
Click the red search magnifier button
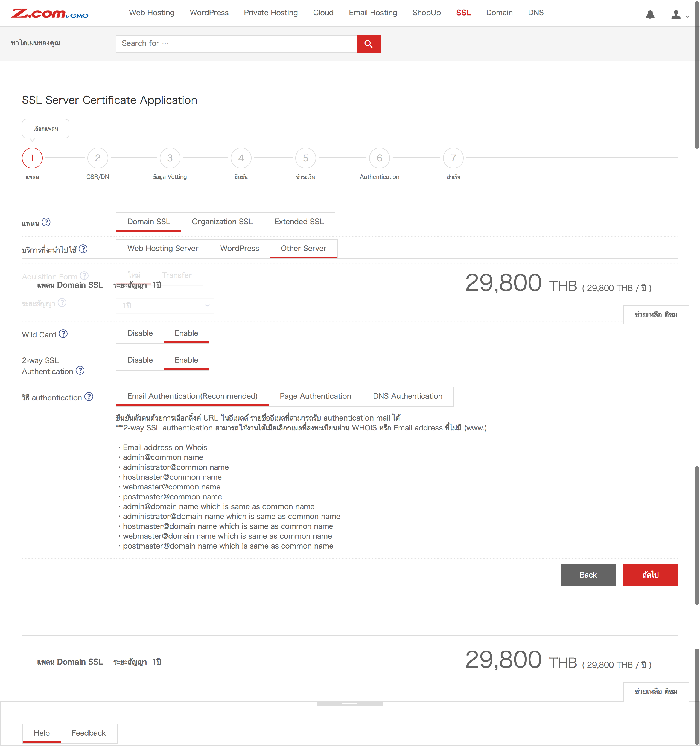[x=368, y=44]
